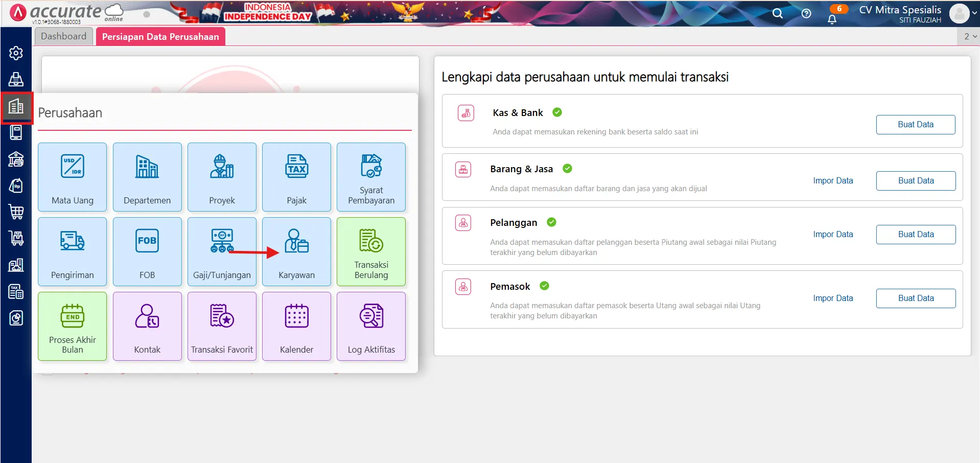The height and width of the screenshot is (463, 980).
Task: Click the factory icon in sidebar
Action: pos(16,265)
